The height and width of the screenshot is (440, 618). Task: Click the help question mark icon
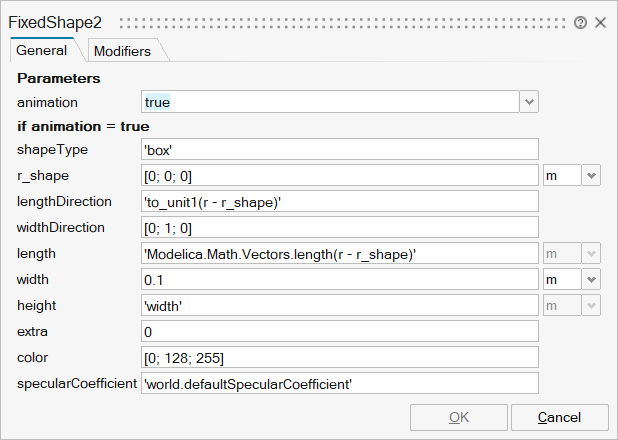(x=580, y=21)
